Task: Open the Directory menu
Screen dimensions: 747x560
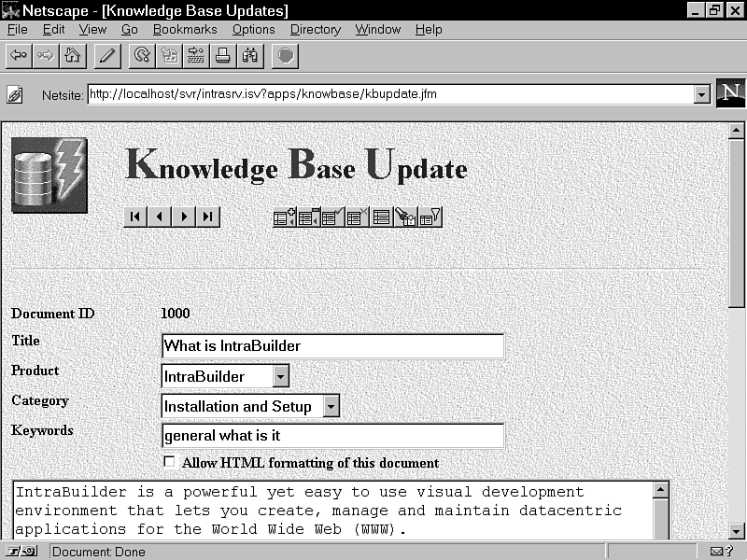Action: [315, 30]
